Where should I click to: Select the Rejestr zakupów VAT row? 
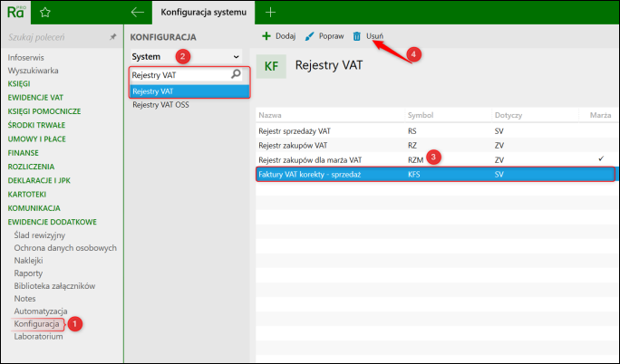[436, 145]
